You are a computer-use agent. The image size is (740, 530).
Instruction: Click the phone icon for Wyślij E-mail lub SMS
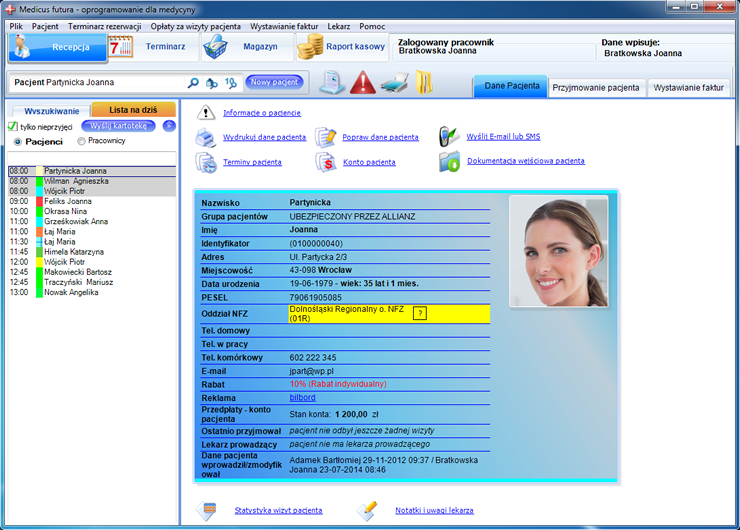point(449,137)
